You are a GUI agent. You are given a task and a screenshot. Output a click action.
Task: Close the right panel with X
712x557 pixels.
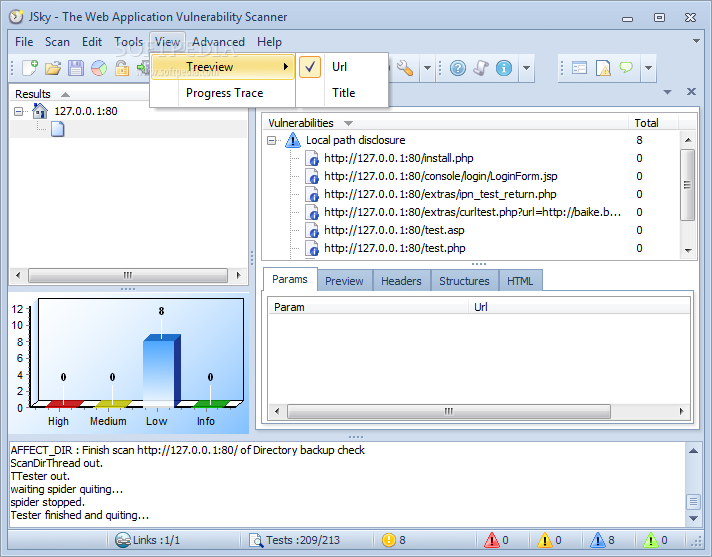tap(691, 92)
